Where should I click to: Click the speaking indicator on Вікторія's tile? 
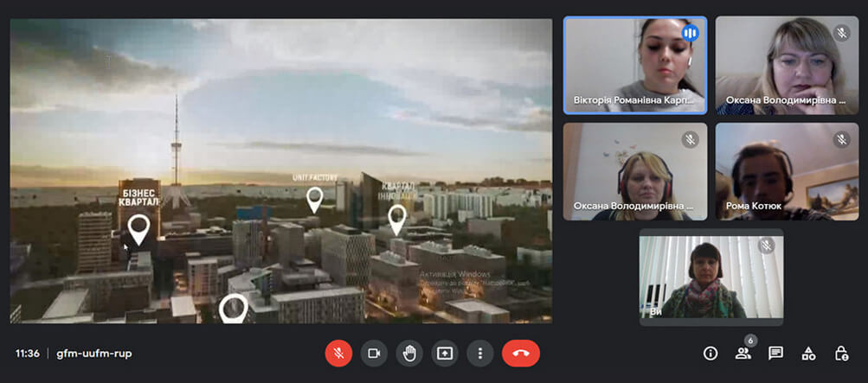pyautogui.click(x=690, y=33)
